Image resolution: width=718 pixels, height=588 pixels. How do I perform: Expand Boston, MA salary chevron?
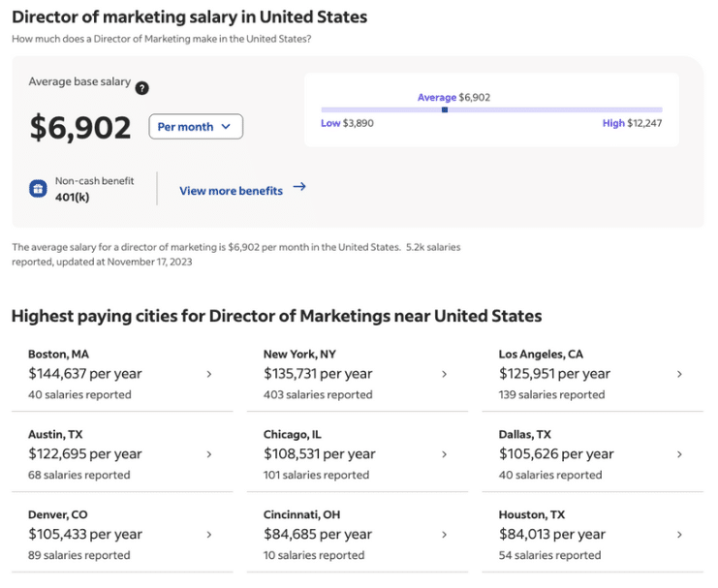(209, 374)
